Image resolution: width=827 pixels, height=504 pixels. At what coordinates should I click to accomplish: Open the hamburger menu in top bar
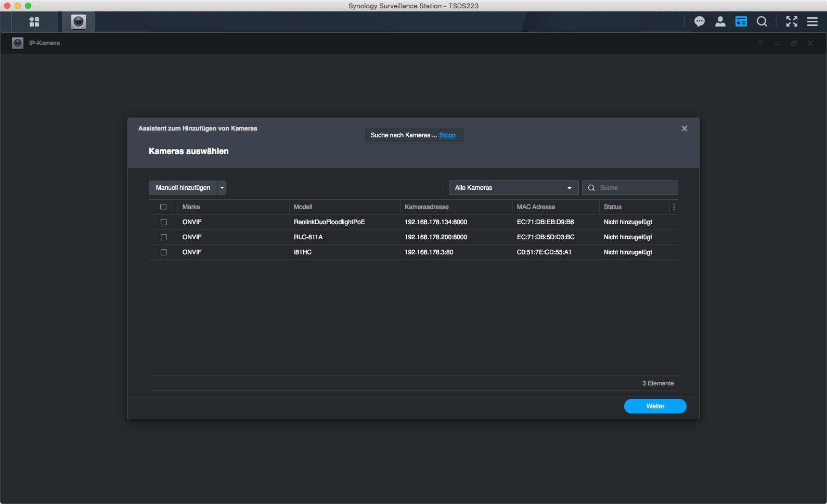pyautogui.click(x=812, y=22)
